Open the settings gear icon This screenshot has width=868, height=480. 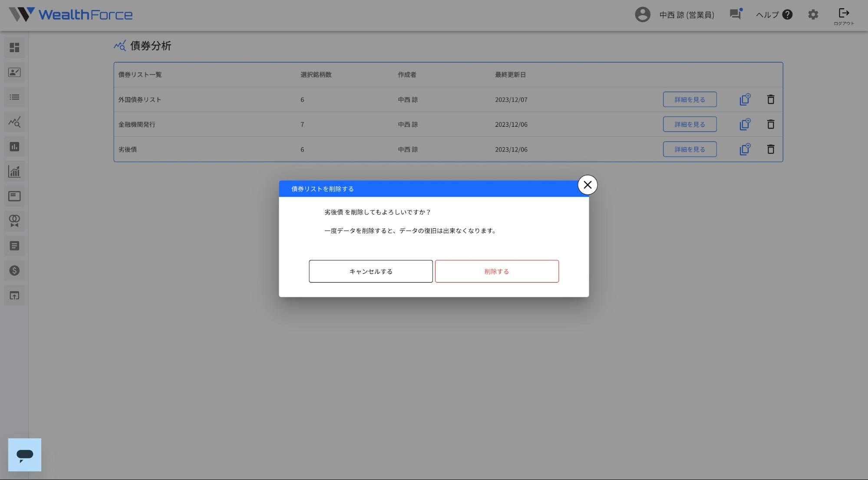pos(813,14)
